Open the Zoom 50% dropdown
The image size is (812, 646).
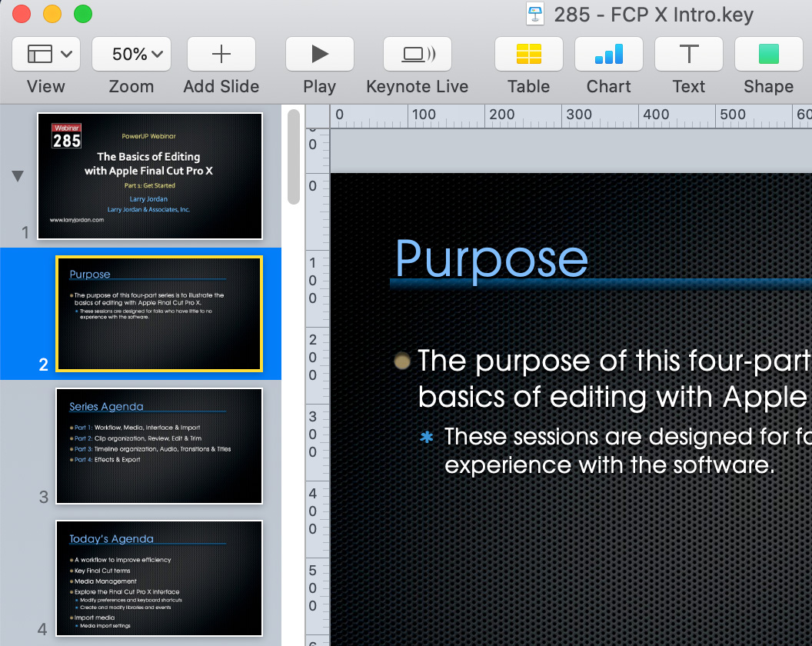(x=131, y=54)
